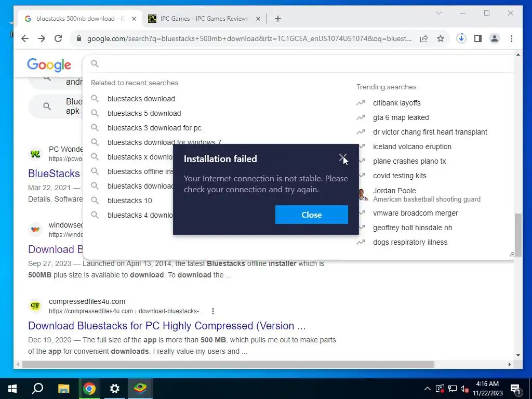Screen dimensions: 532x399
Task: Click trending arrow icon beside 'citibank layoffs'
Action: click(x=361, y=103)
